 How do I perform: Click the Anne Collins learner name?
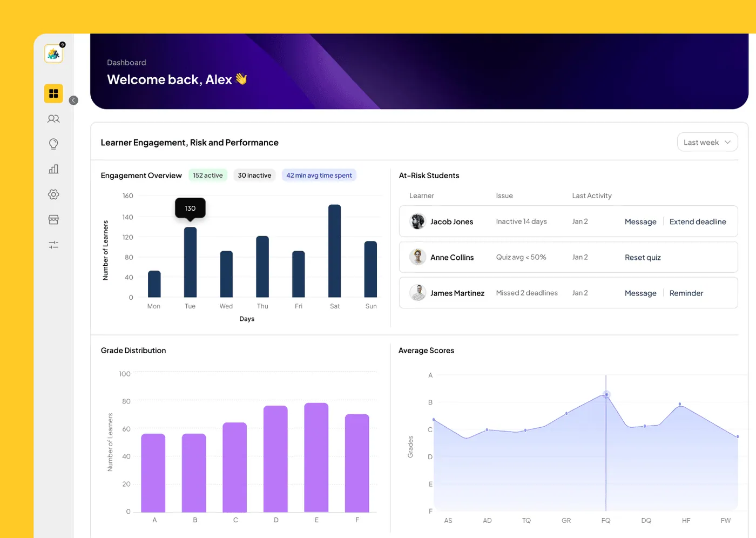click(452, 258)
